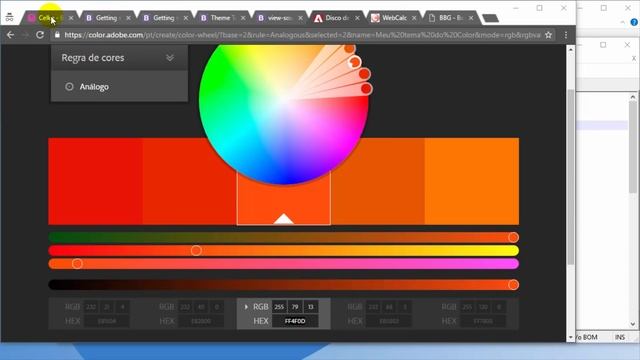
Task: Reload the Adobe Color page
Action: 40,35
